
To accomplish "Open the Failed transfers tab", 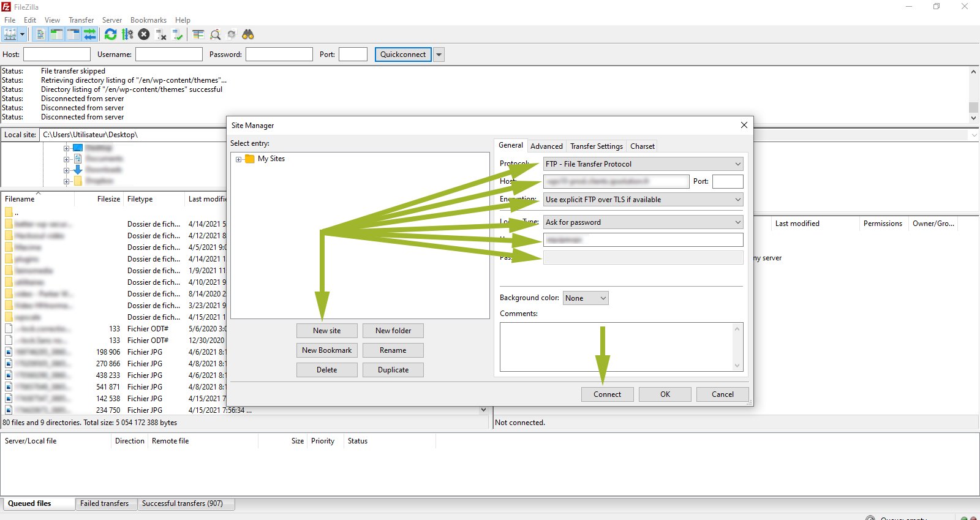I will coord(105,503).
